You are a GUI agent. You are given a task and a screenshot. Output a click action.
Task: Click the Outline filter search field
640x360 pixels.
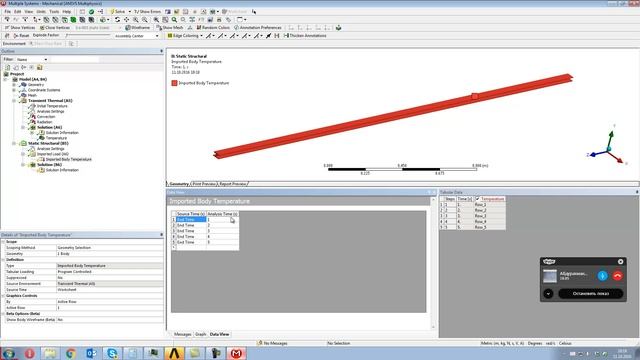74,60
